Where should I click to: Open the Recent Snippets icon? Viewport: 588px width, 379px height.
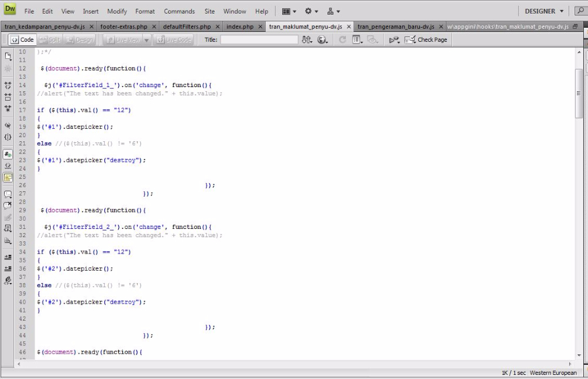(8, 228)
